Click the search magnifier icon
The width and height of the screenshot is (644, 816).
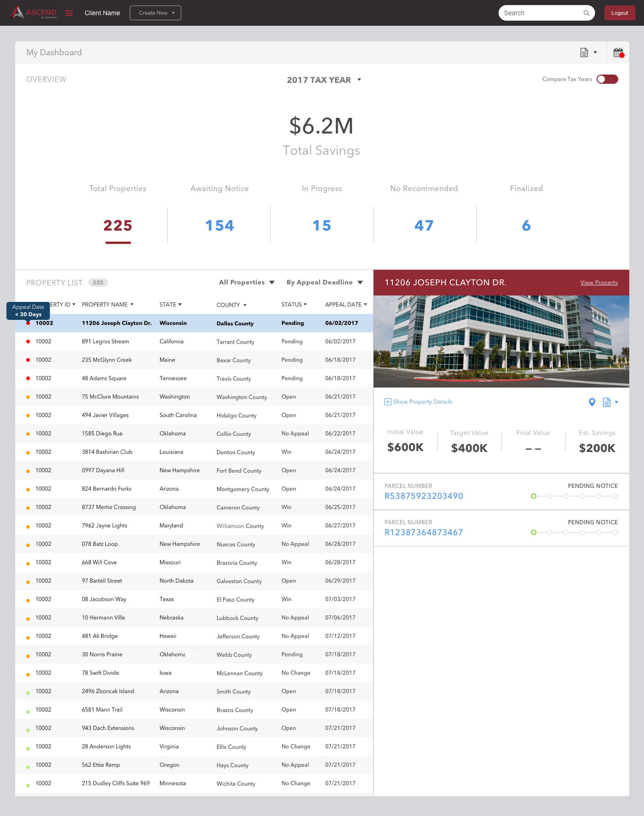pyautogui.click(x=586, y=13)
